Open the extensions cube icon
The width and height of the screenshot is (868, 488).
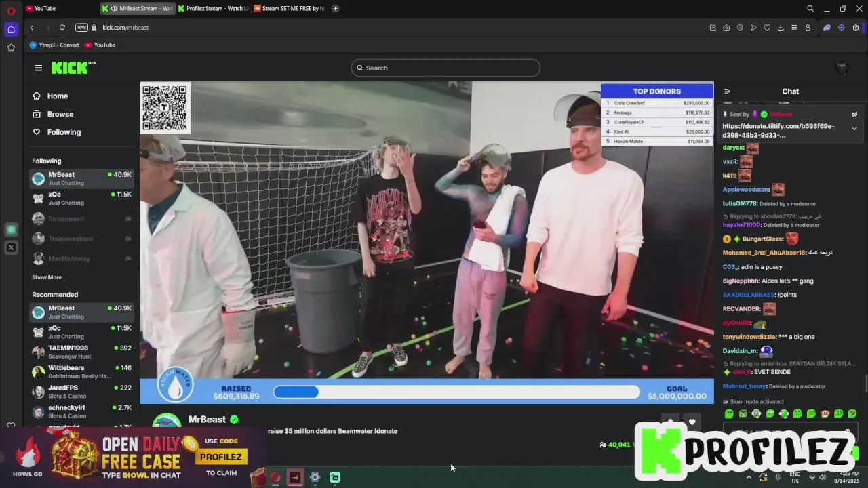(x=856, y=28)
